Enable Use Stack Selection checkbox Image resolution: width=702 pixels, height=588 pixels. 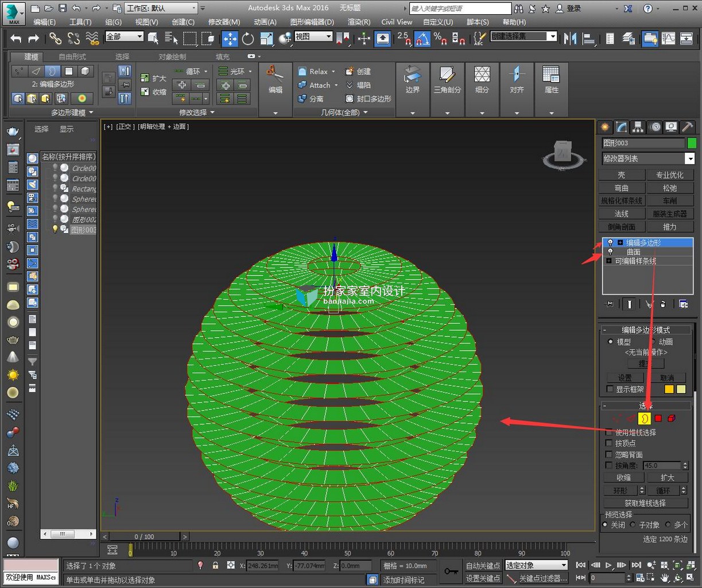pyautogui.click(x=610, y=432)
